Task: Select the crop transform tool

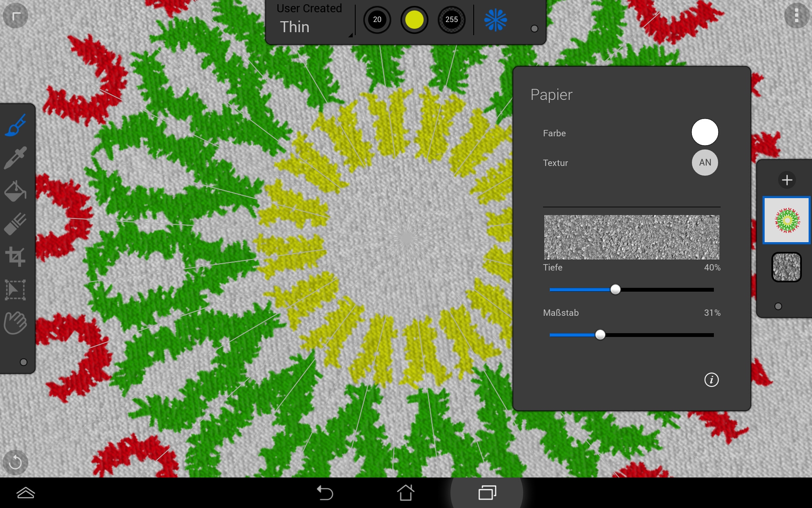Action: click(x=16, y=257)
